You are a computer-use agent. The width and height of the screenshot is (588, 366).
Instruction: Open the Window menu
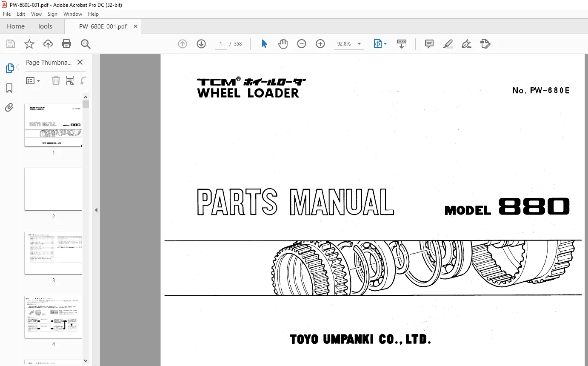73,14
